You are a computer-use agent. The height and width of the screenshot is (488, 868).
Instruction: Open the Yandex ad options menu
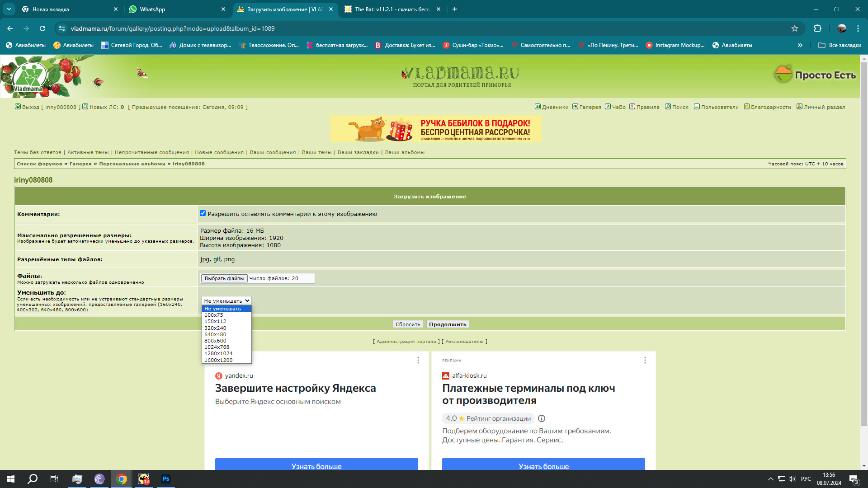pos(418,360)
